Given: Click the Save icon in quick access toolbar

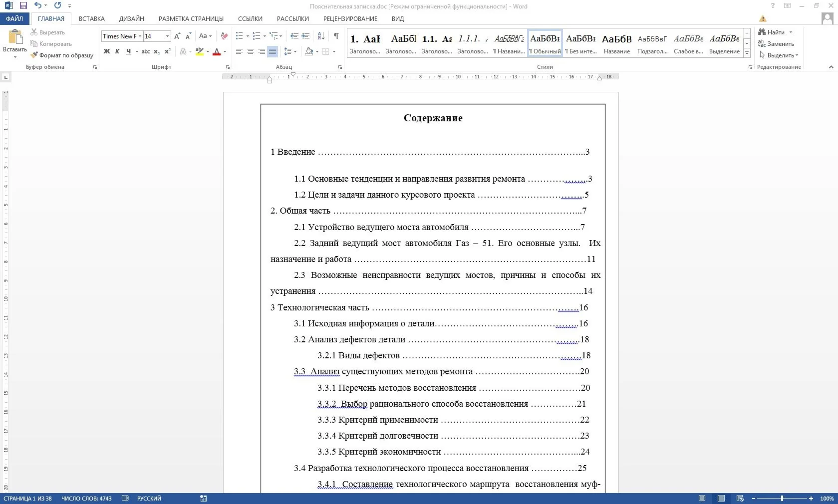Looking at the screenshot, I should click(23, 5).
